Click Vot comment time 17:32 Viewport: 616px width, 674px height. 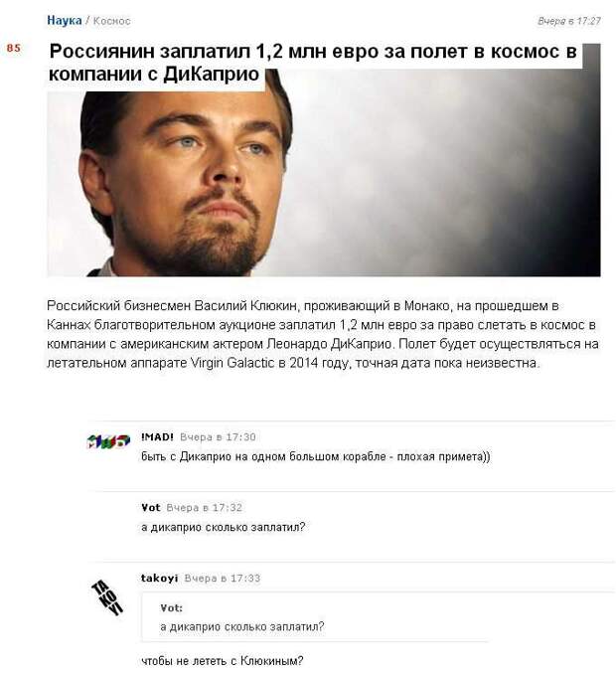pos(205,508)
